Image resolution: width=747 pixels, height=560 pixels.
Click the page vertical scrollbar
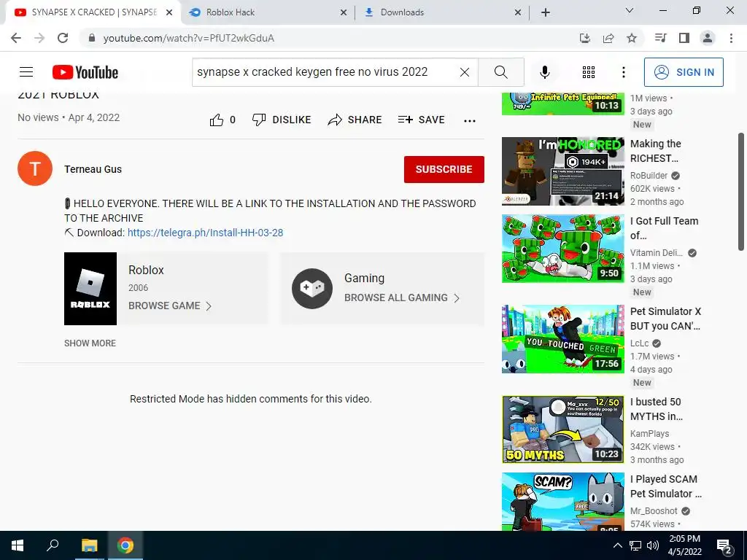pyautogui.click(x=741, y=192)
